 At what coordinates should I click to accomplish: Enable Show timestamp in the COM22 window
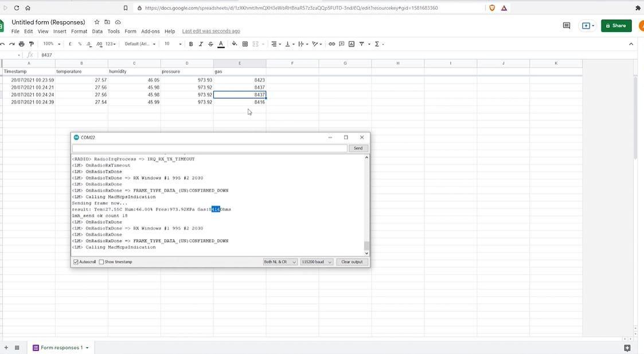click(101, 262)
